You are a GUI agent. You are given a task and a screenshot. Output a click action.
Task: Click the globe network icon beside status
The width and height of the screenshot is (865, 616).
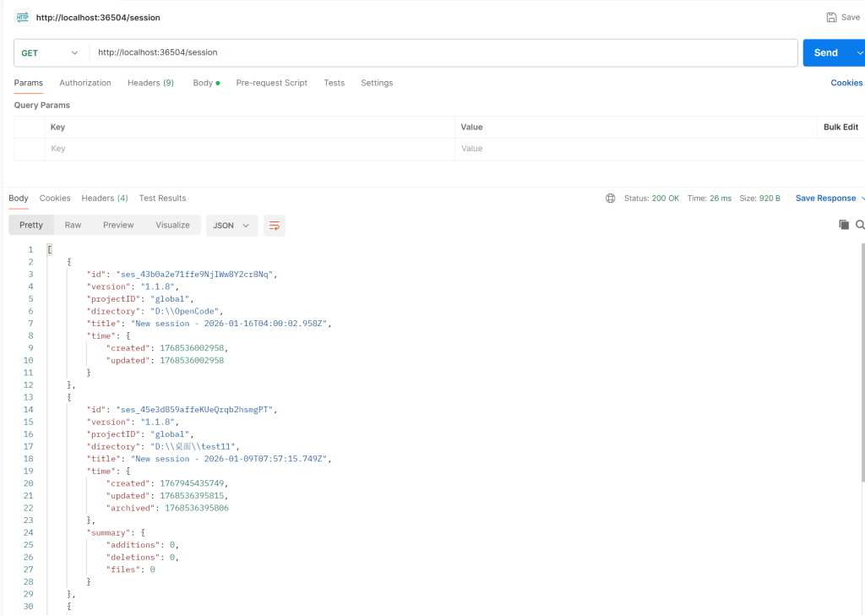coord(611,199)
